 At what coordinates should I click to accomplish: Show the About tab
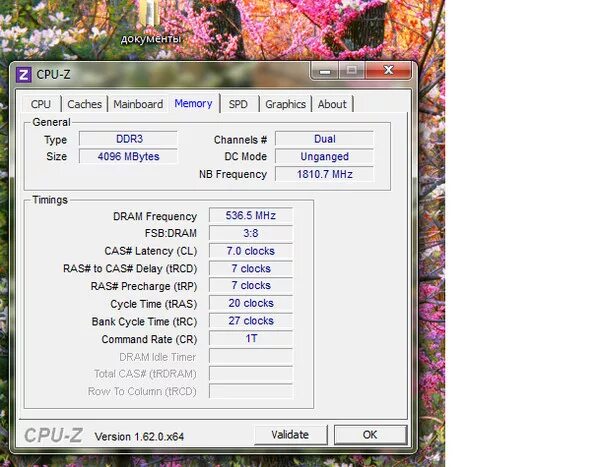tap(332, 104)
